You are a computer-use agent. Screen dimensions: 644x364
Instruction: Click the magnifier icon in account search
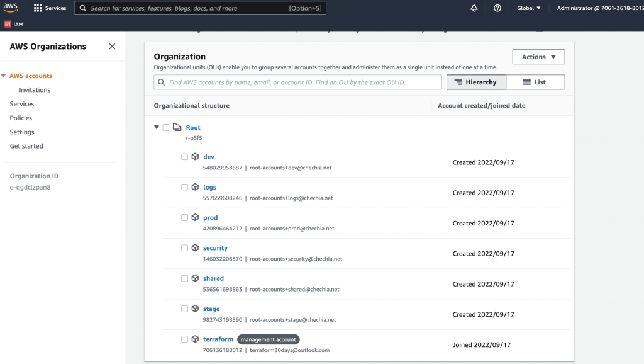(x=162, y=82)
